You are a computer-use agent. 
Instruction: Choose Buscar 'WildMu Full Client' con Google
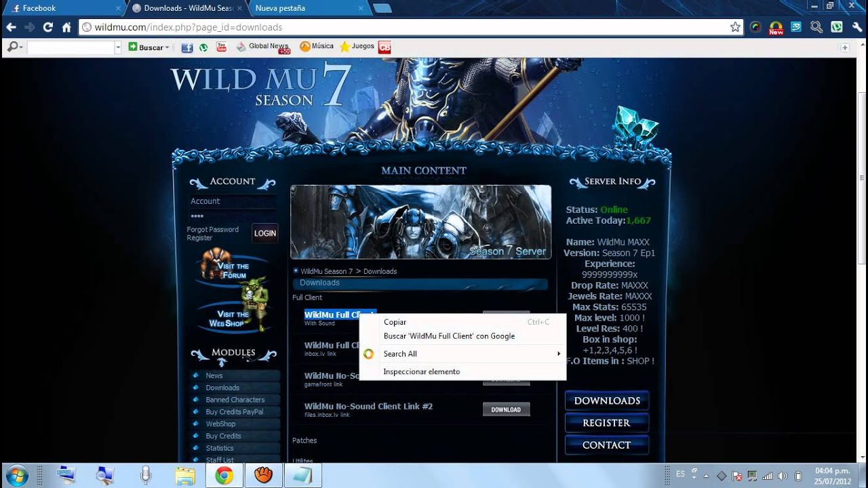462,336
